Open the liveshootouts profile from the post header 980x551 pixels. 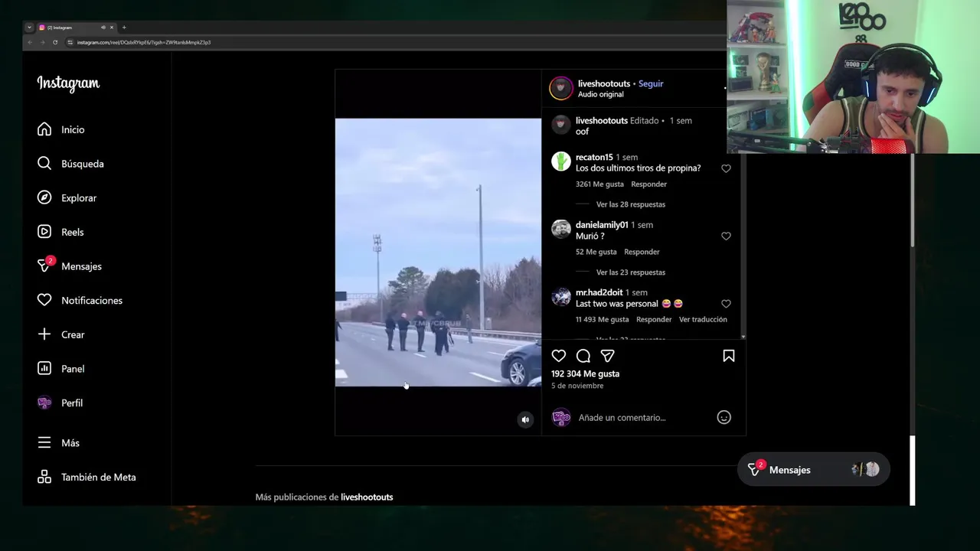pyautogui.click(x=604, y=83)
